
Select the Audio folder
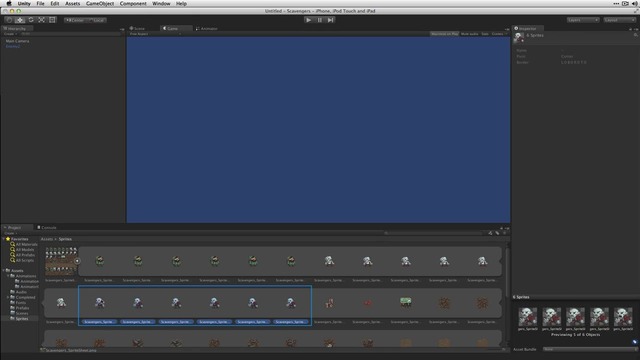pyautogui.click(x=19, y=292)
